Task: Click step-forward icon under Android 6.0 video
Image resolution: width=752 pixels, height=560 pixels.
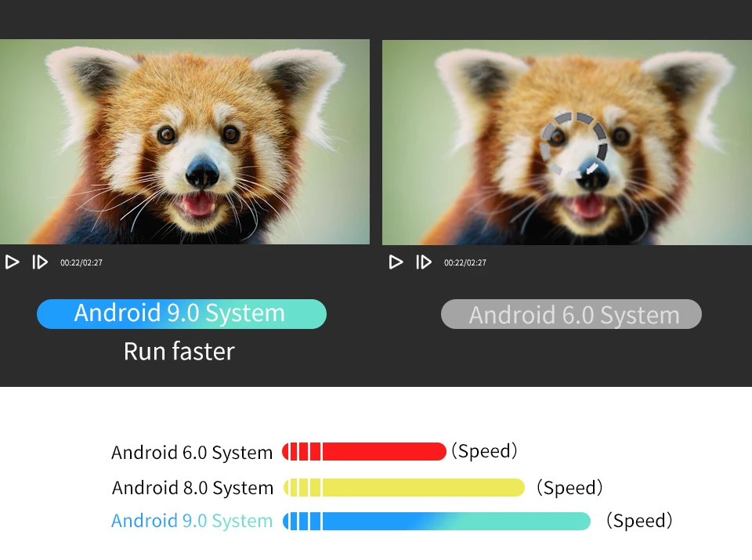Action: click(424, 262)
